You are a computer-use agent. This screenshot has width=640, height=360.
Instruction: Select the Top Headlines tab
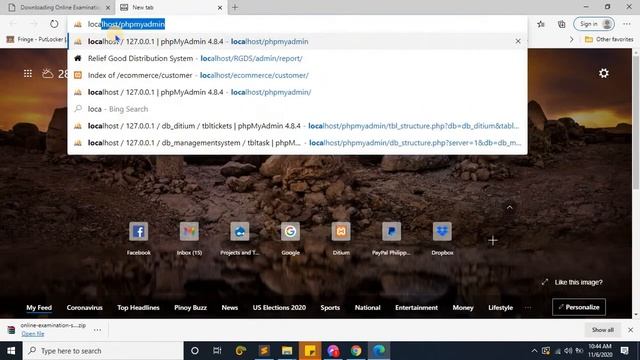tap(138, 307)
